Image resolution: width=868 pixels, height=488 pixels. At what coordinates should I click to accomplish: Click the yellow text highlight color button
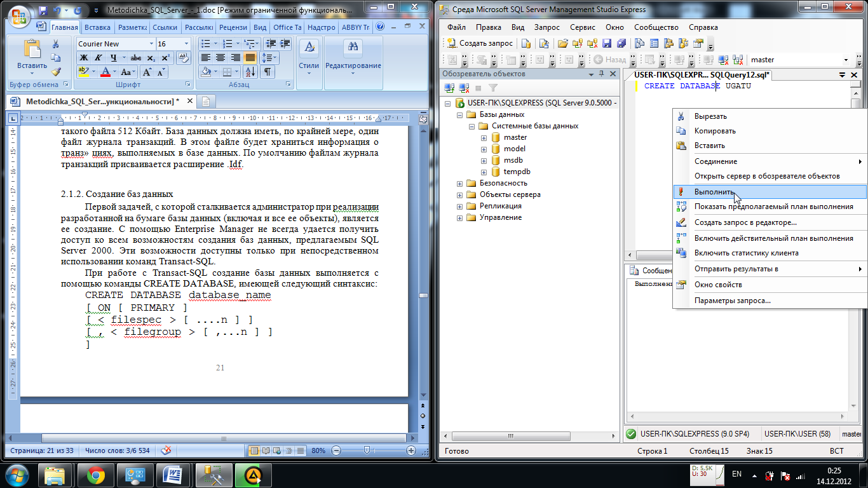(84, 72)
